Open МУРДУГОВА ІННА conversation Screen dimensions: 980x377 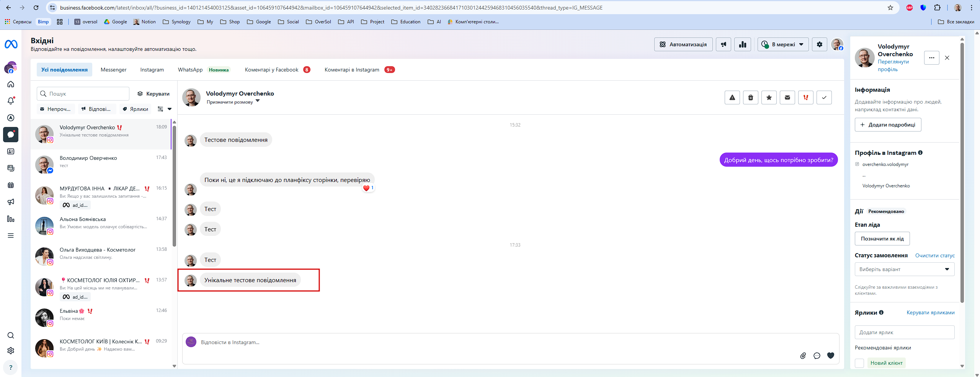click(101, 195)
